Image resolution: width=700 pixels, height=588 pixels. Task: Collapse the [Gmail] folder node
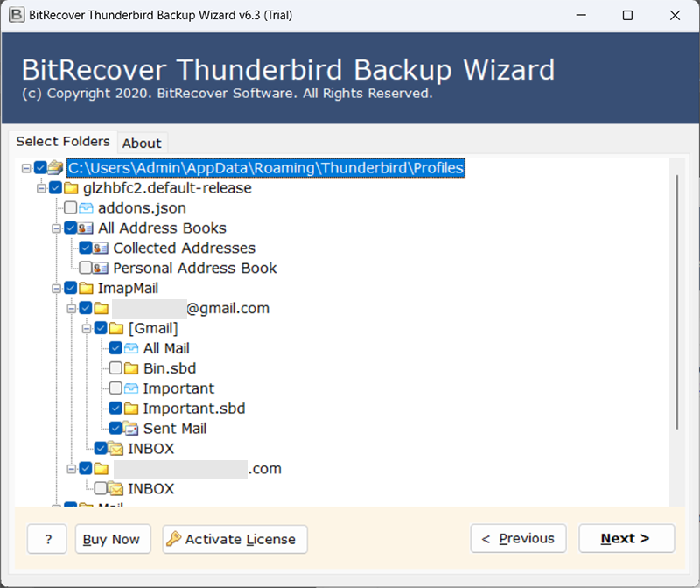pyautogui.click(x=86, y=328)
